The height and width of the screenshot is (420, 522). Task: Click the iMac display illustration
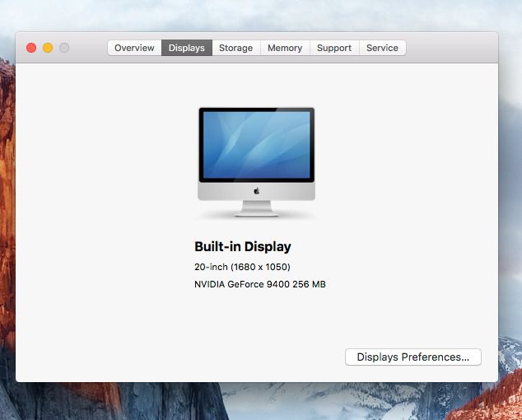pos(256,162)
